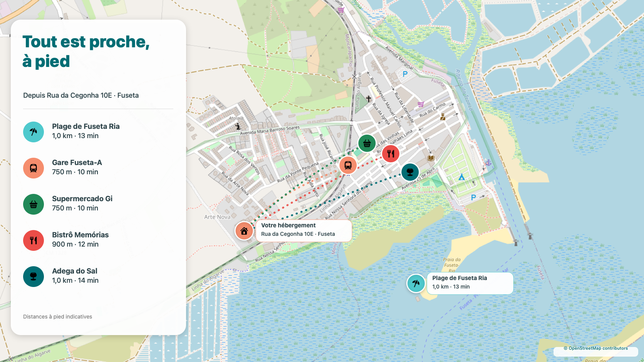
Task: Click the 'Arte Nova' map label
Action: click(217, 217)
